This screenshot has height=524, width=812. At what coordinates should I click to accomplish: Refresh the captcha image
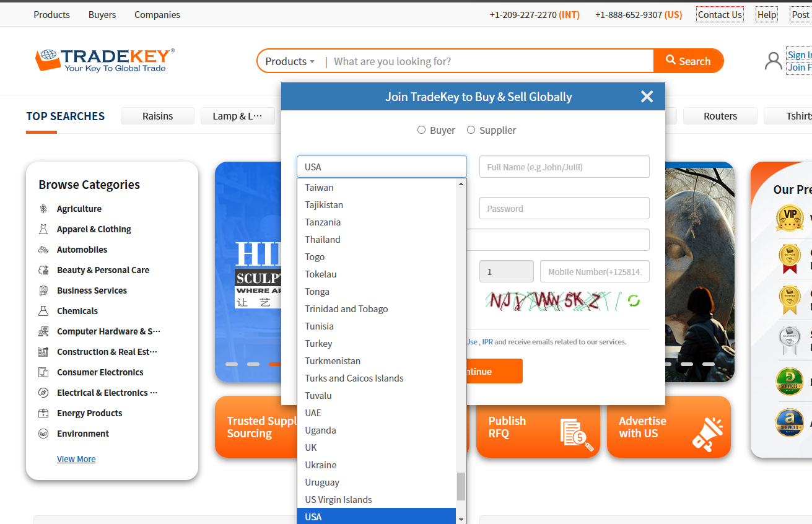coord(634,301)
